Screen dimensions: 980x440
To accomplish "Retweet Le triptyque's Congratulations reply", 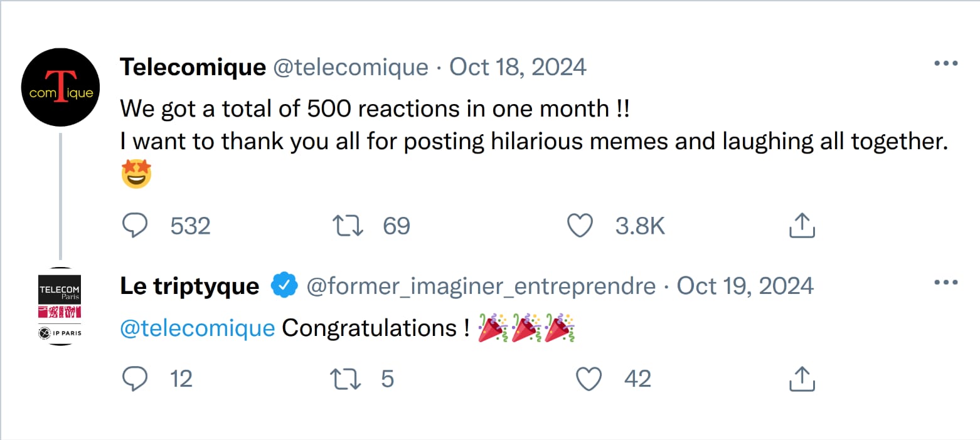I will pos(346,379).
